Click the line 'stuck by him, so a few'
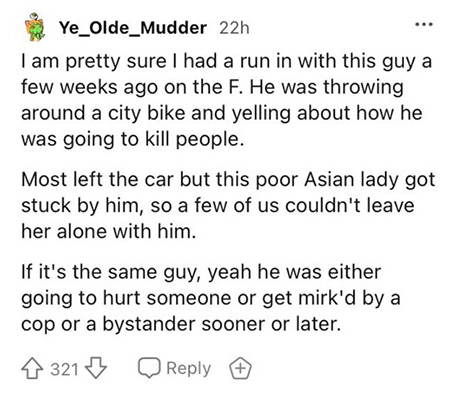This screenshot has width=450, height=395. (218, 206)
